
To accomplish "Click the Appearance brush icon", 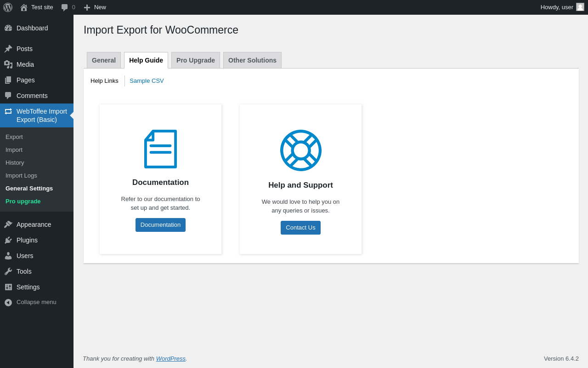I will point(8,224).
